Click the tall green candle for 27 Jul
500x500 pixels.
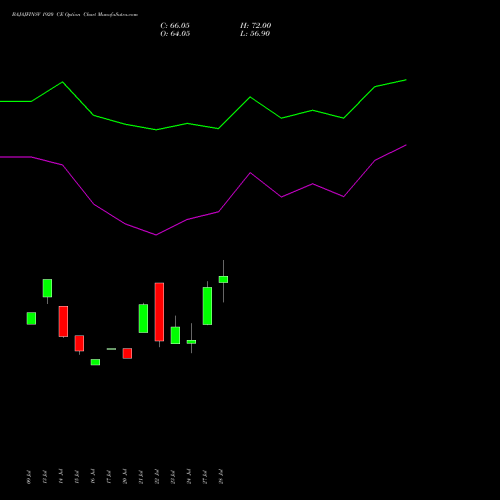pos(207,306)
